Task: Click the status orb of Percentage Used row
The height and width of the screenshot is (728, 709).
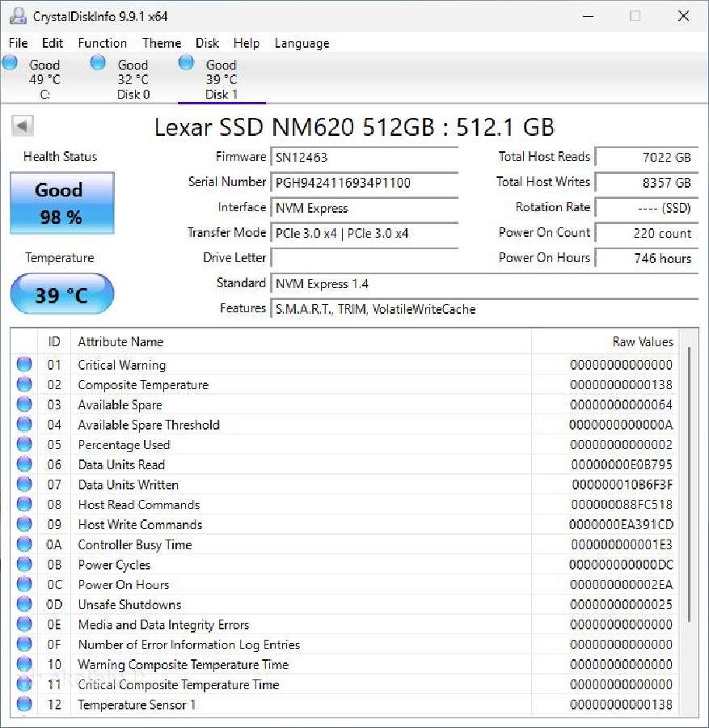Action: coord(24,444)
